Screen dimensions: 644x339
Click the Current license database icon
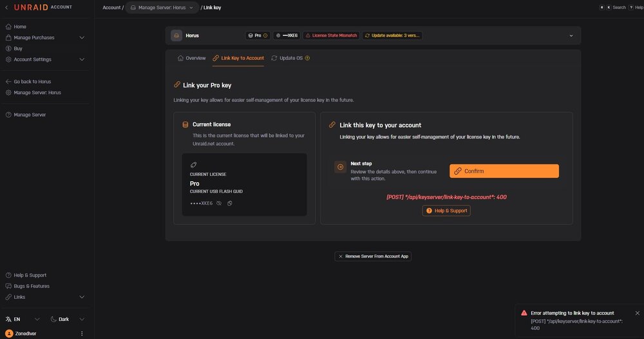(185, 124)
